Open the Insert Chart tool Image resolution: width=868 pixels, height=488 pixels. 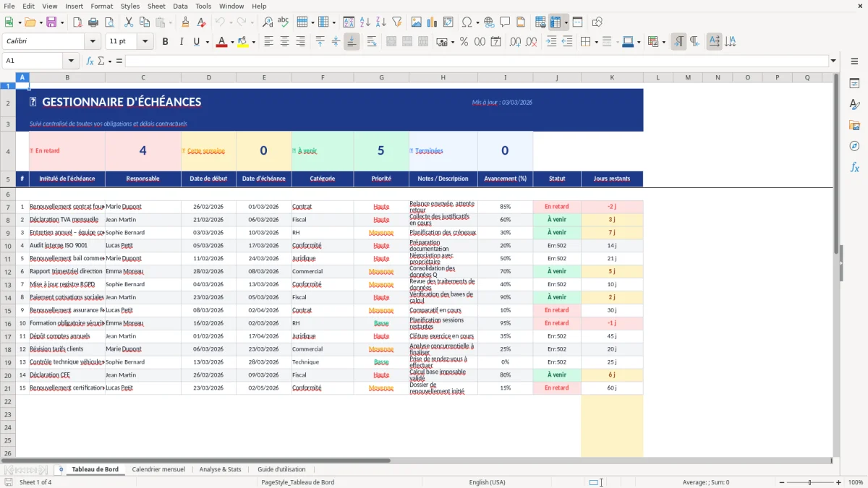[x=430, y=22]
